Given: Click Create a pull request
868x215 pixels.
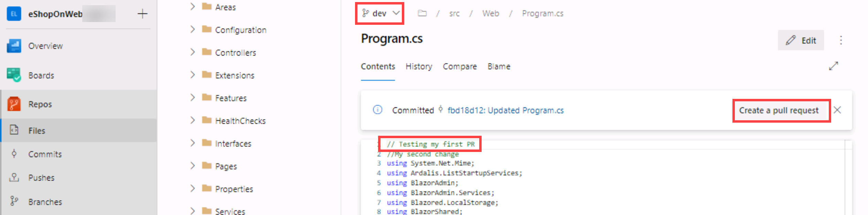Looking at the screenshot, I should coord(779,111).
